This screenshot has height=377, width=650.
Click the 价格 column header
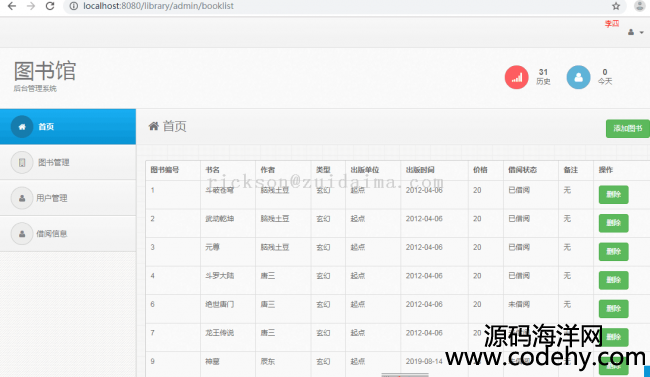[480, 170]
